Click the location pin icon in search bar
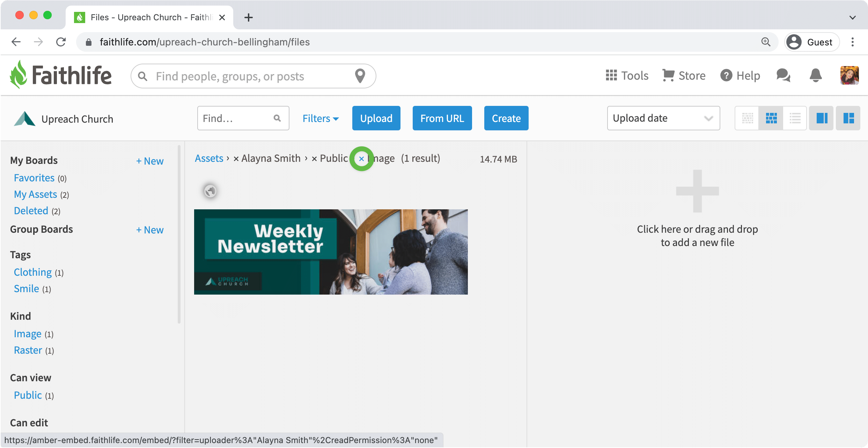Image resolution: width=868 pixels, height=448 pixels. click(x=360, y=76)
